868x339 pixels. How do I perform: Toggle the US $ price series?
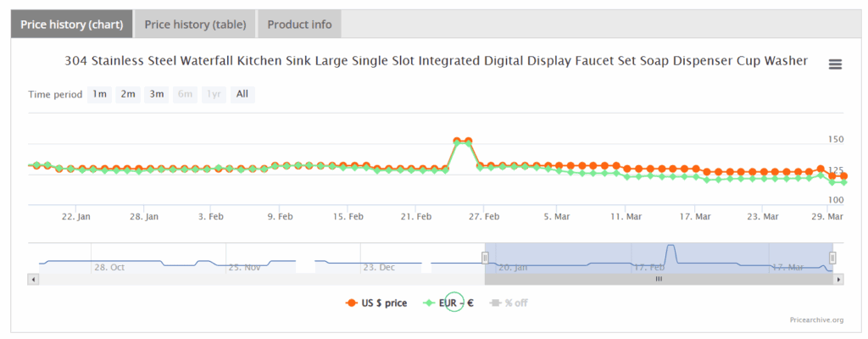click(377, 303)
